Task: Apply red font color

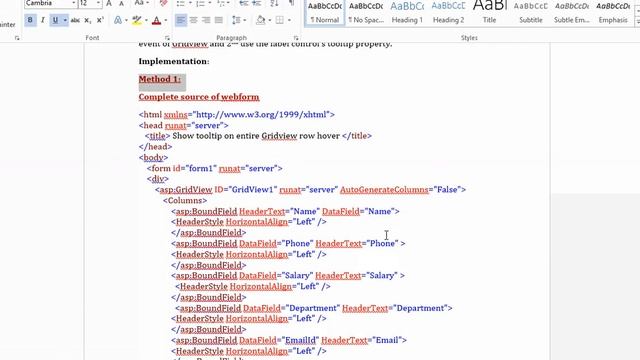Action: pos(156,20)
